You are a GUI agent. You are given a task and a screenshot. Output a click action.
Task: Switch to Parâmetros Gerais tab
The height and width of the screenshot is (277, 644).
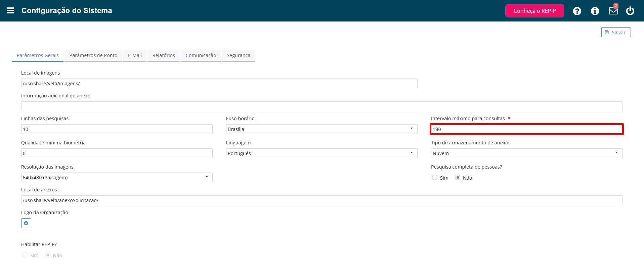point(38,56)
